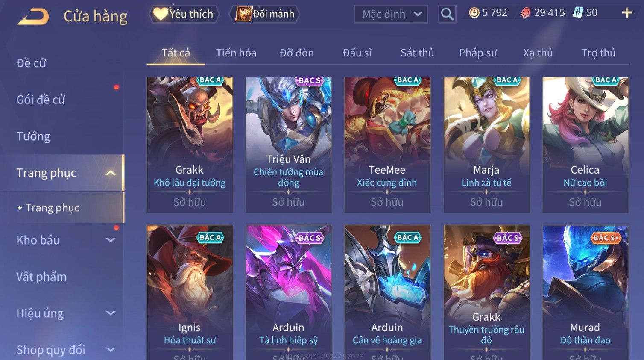Expand the Kho báu sidebar section
This screenshot has width=644, height=360.
point(111,240)
